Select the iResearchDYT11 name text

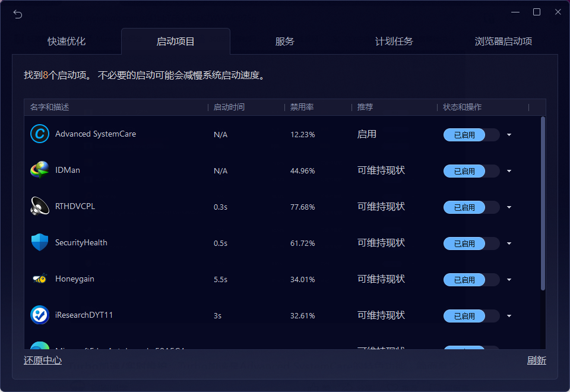coord(84,315)
